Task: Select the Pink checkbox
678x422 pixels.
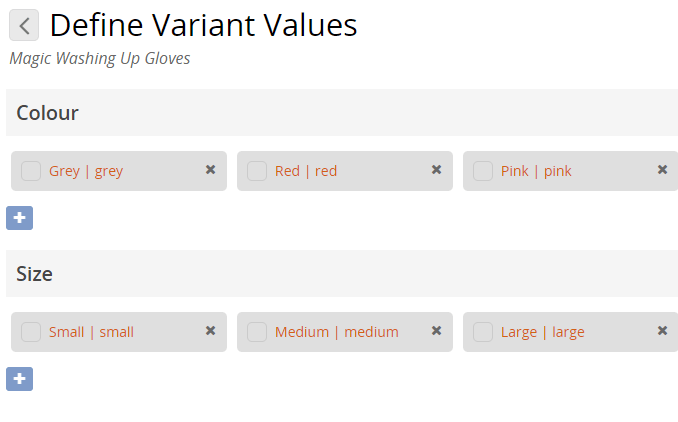Action: point(483,171)
